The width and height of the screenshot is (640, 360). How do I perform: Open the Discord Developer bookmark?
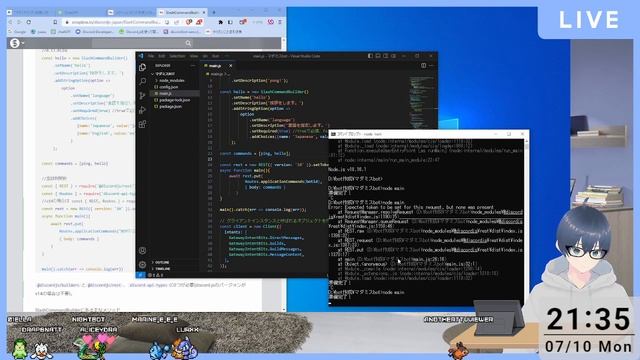(95, 31)
